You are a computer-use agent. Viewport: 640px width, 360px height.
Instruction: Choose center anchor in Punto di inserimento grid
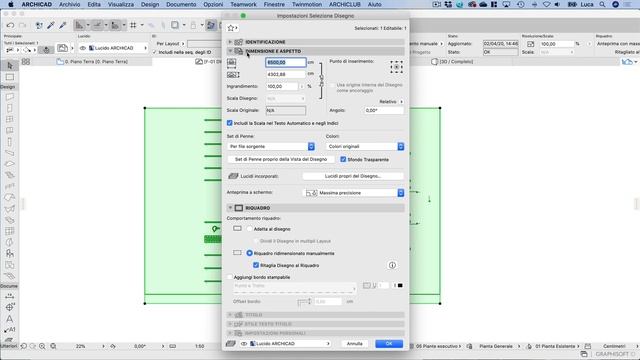coord(396,67)
